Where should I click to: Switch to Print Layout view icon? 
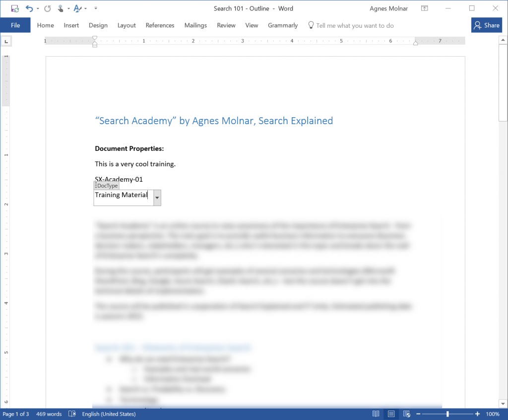click(x=391, y=414)
